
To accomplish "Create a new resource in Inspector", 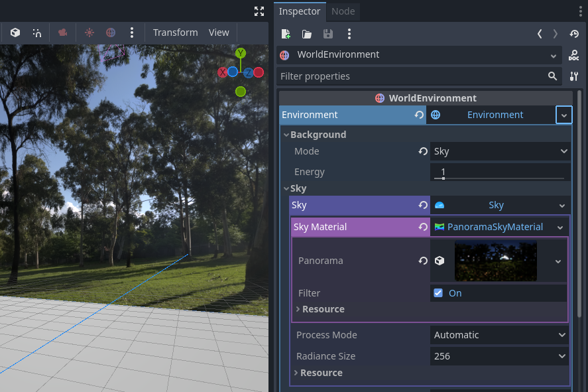I will pos(286,34).
